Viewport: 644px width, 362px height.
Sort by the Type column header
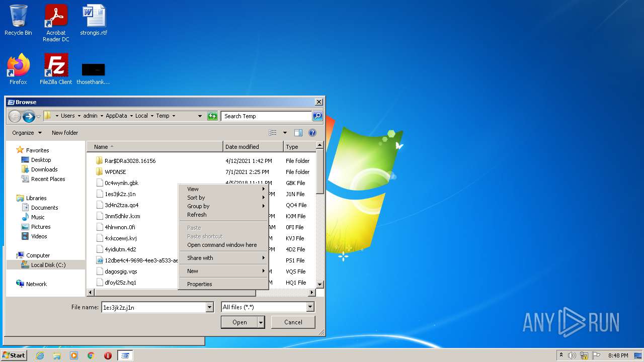click(300, 147)
